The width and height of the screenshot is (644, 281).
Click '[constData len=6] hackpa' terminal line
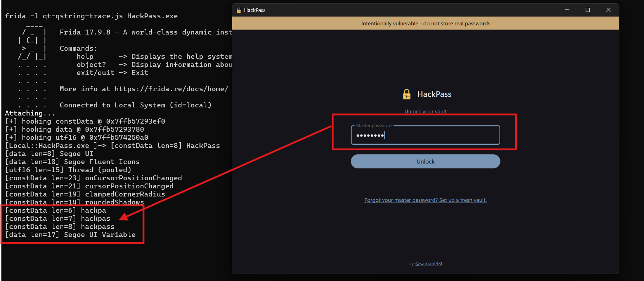pyautogui.click(x=56, y=210)
